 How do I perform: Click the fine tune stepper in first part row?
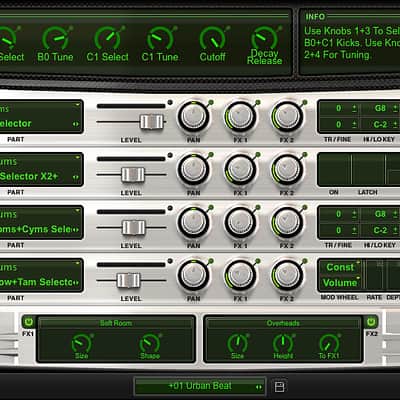click(x=354, y=125)
